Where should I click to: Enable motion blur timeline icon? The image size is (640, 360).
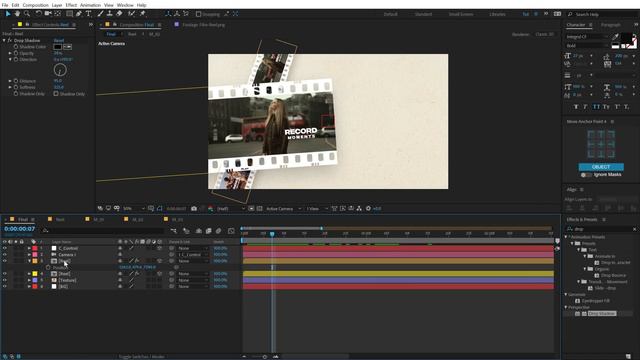[219, 231]
